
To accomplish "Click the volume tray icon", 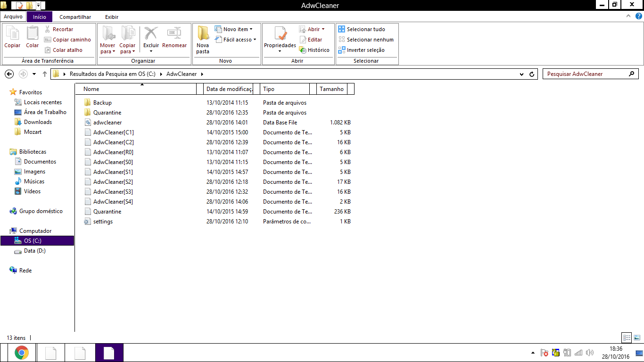I will (590, 353).
